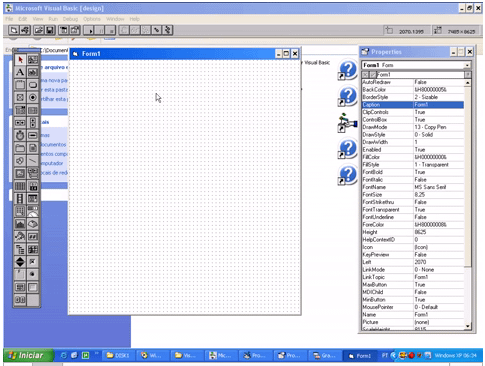Open the Edit menu
The height and width of the screenshot is (366, 485).
[x=23, y=19]
